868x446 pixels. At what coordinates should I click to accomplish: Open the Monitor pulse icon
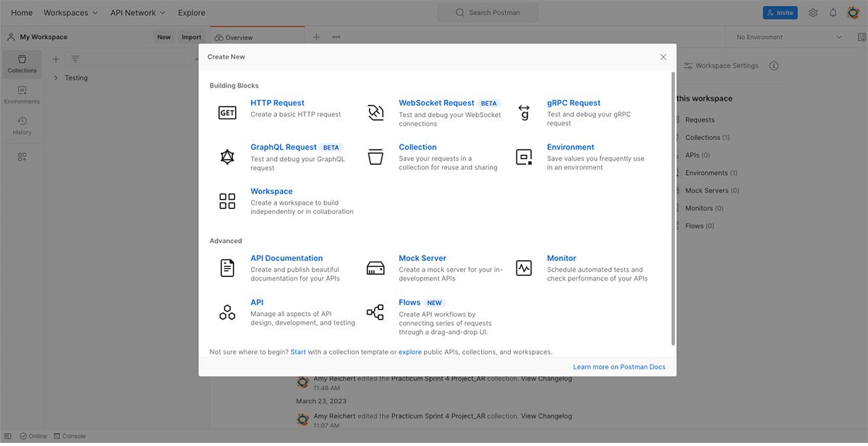click(x=524, y=268)
